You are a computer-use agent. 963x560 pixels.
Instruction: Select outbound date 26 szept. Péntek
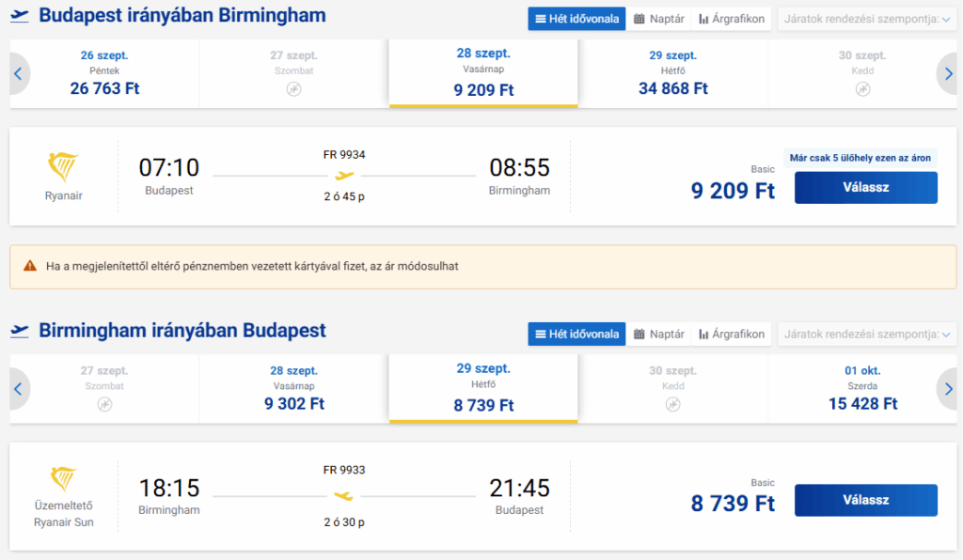click(x=104, y=73)
